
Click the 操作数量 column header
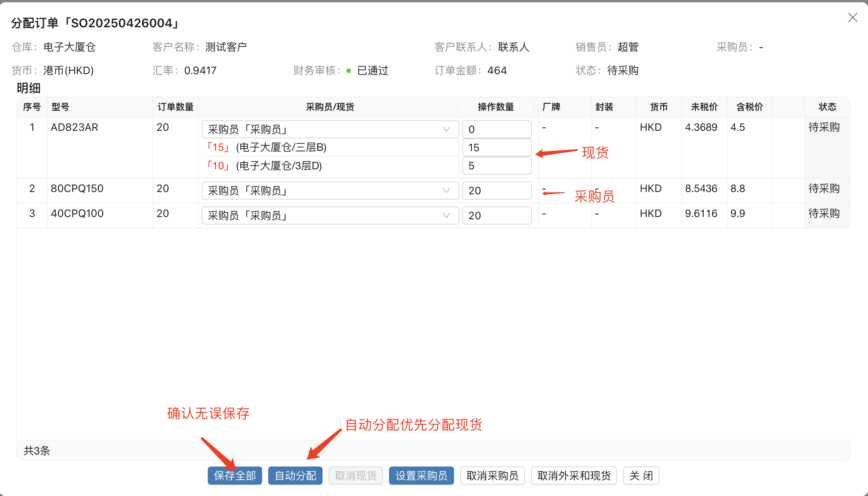[x=496, y=107]
